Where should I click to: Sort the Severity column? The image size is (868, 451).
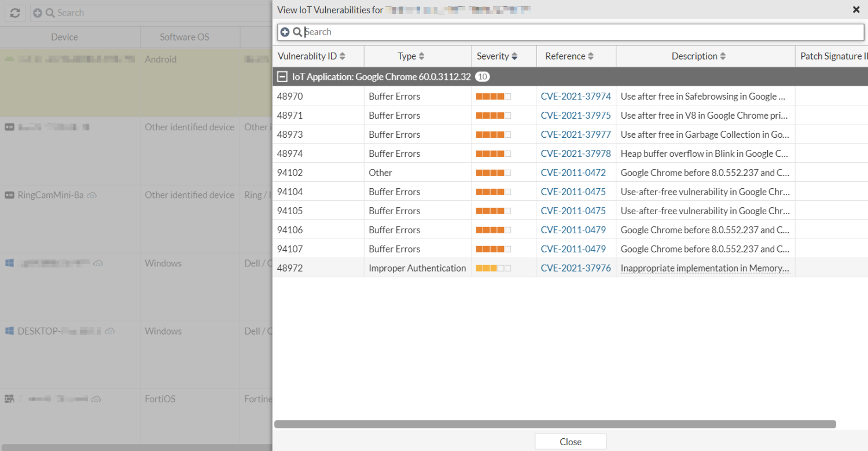coord(514,56)
